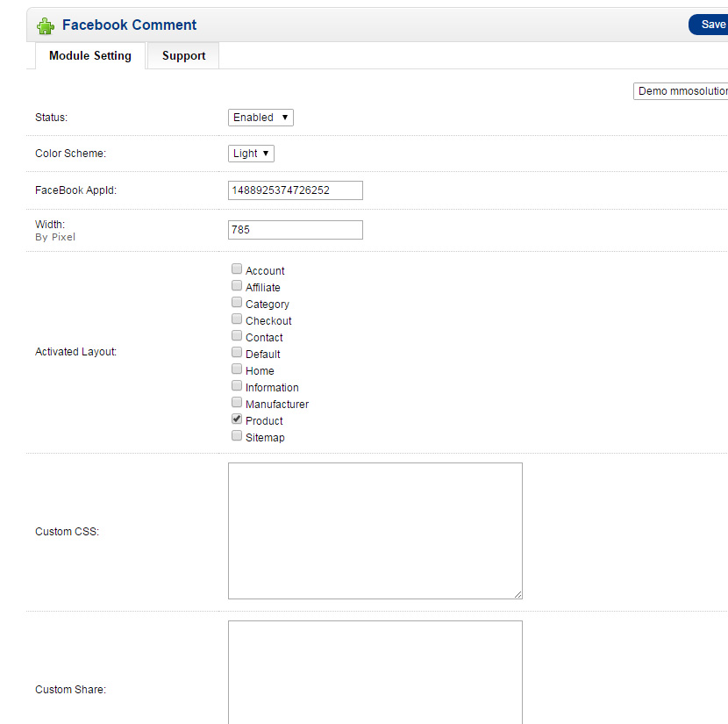Open the Status dropdown
728x724 pixels.
261,118
